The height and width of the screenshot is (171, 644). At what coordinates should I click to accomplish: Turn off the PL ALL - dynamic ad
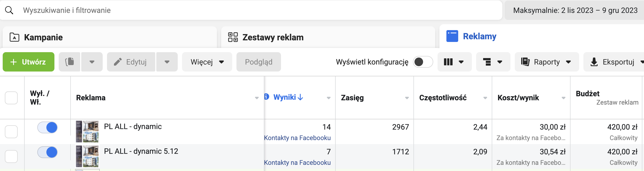tap(47, 127)
